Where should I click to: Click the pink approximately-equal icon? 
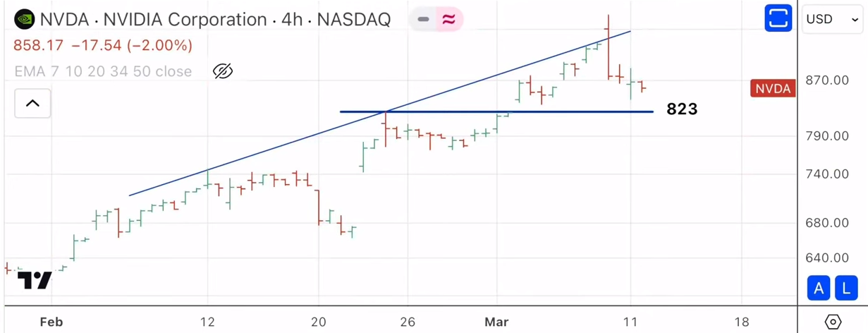(448, 20)
